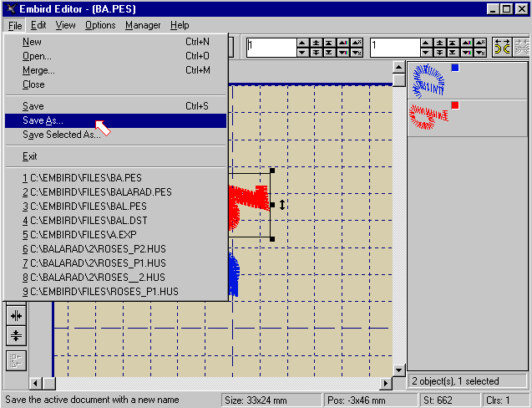532x408 pixels.
Task: Click the center-vertically icon with up and down arrows
Action: [x=16, y=335]
